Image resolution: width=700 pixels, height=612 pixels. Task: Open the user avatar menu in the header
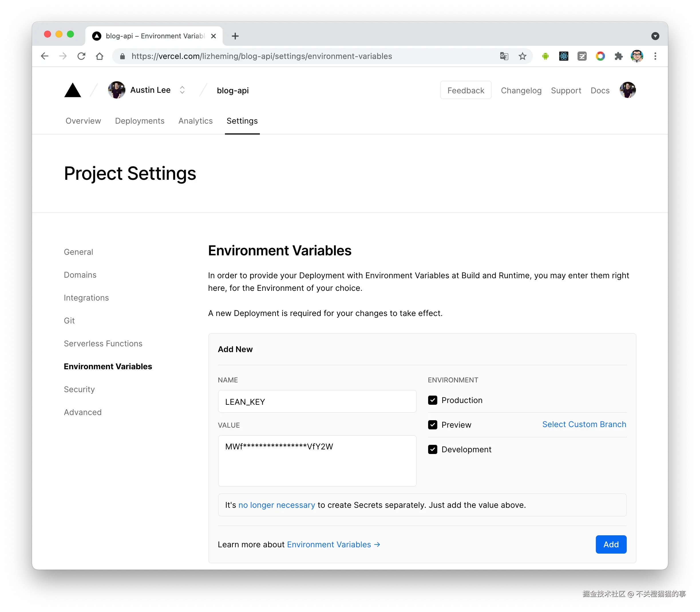click(628, 90)
